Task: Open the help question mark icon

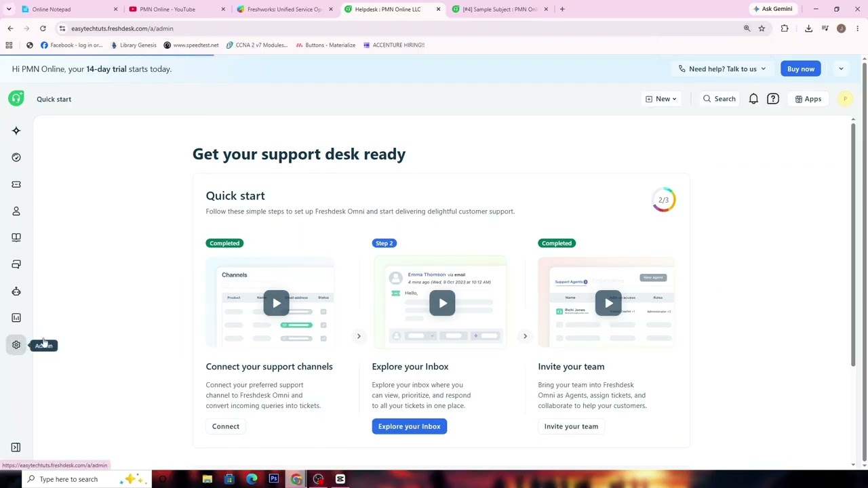Action: point(773,99)
